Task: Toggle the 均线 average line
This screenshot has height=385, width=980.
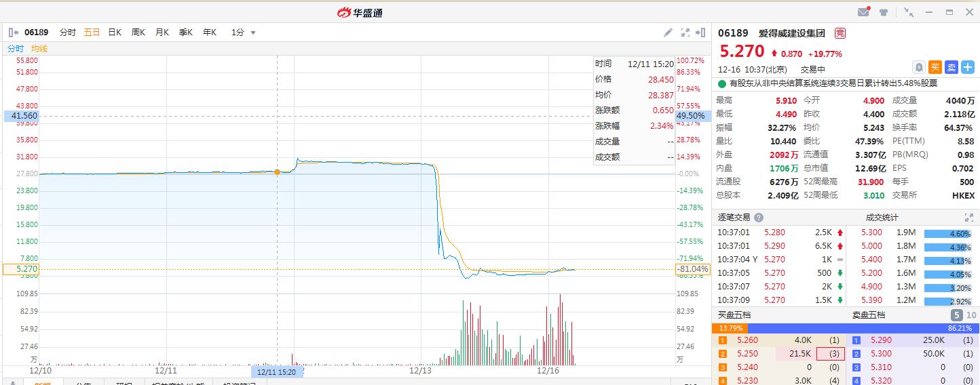Action: pos(39,49)
